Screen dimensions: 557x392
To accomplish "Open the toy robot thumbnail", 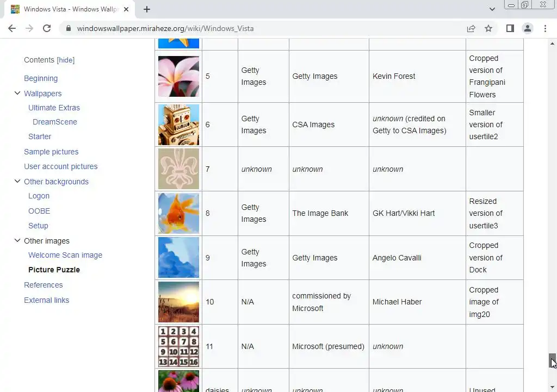I will point(178,125).
